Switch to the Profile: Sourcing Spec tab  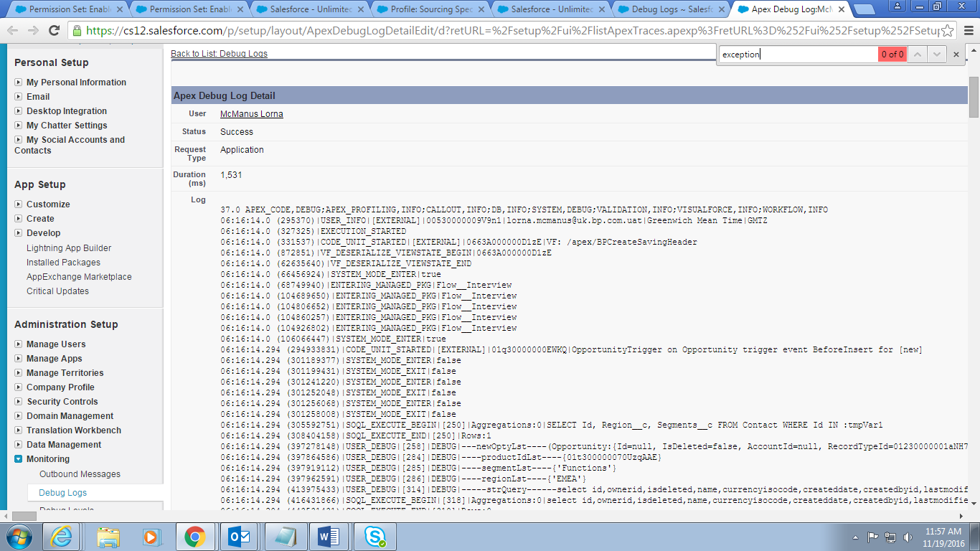click(432, 9)
